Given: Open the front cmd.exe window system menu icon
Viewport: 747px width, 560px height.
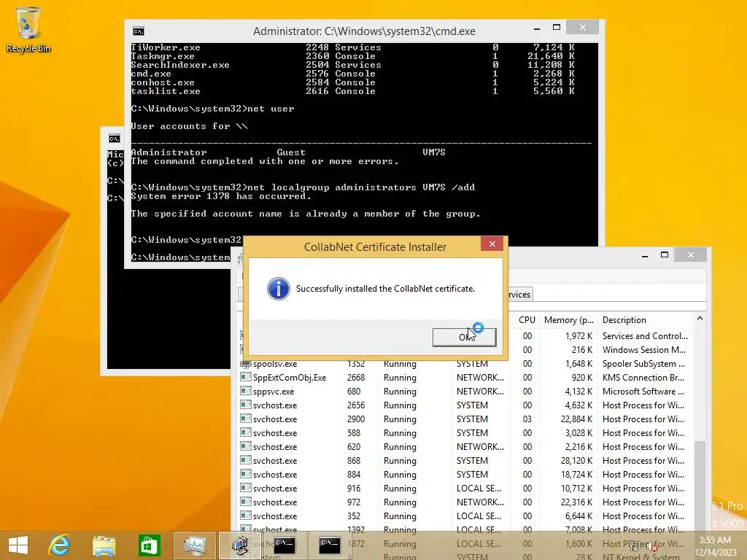Looking at the screenshot, I should click(138, 31).
